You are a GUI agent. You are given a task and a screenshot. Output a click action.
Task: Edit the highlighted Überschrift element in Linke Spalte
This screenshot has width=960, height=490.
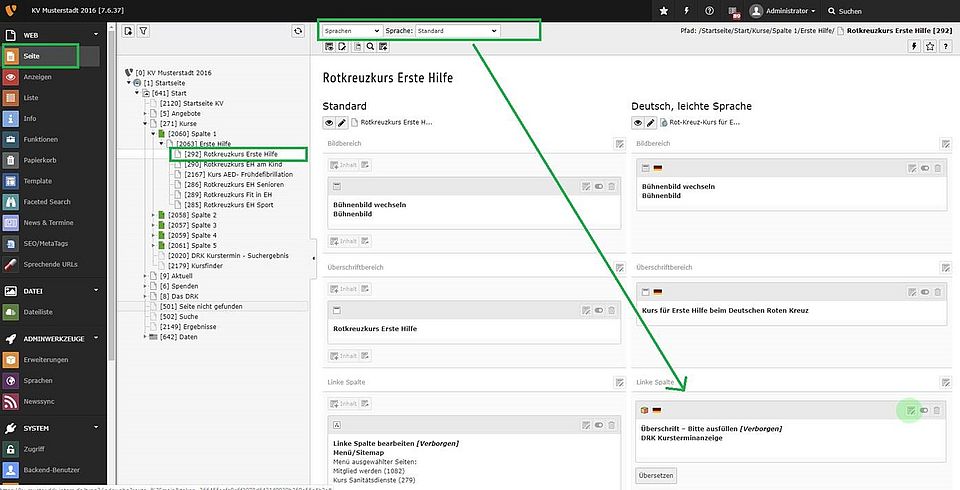coord(910,410)
